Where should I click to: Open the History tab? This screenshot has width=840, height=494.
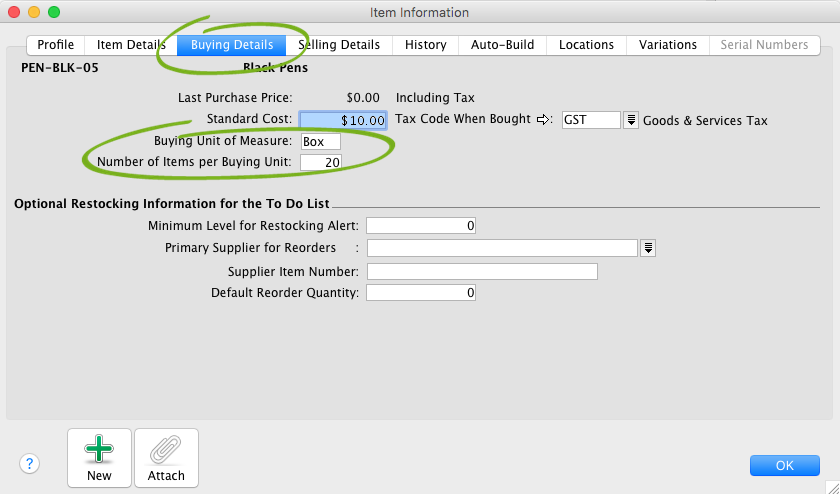point(425,45)
